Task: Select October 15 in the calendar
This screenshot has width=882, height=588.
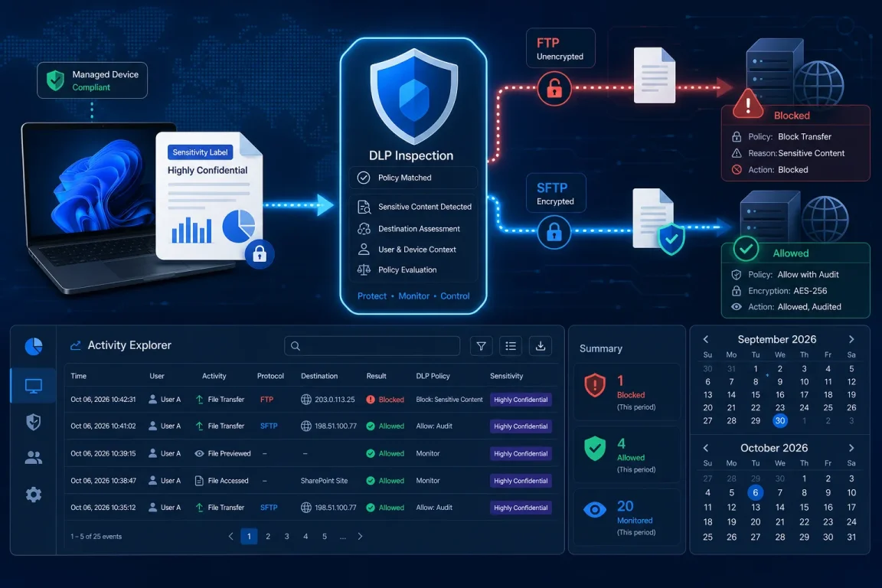Action: click(805, 507)
